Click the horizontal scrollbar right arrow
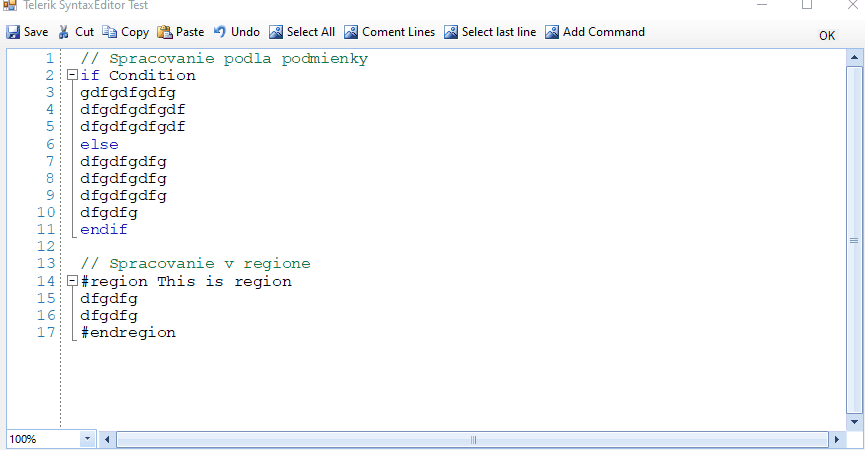The image size is (865, 450). [x=837, y=440]
